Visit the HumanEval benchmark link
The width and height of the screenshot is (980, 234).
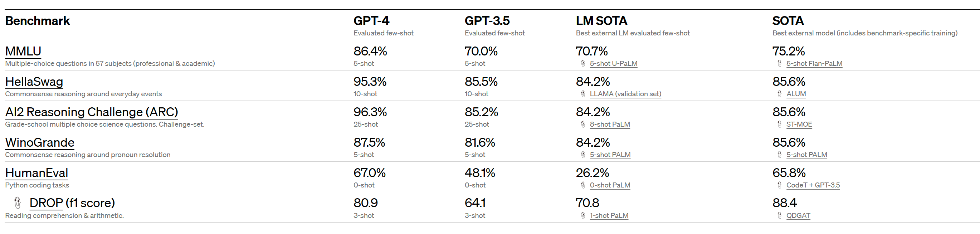tap(36, 173)
